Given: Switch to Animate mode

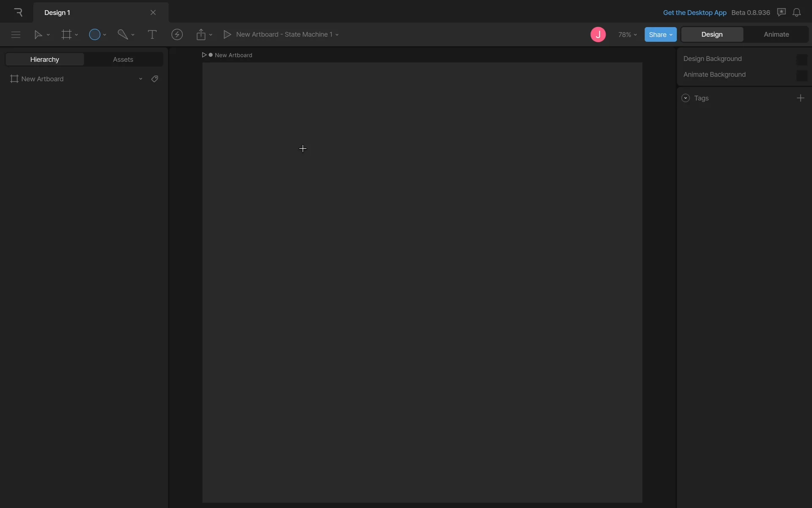Looking at the screenshot, I should click(776, 35).
